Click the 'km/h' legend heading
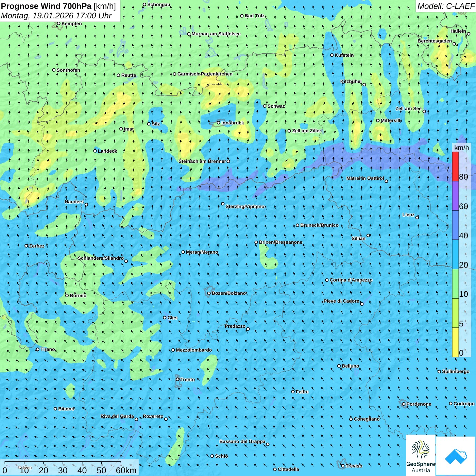 click(x=461, y=147)
